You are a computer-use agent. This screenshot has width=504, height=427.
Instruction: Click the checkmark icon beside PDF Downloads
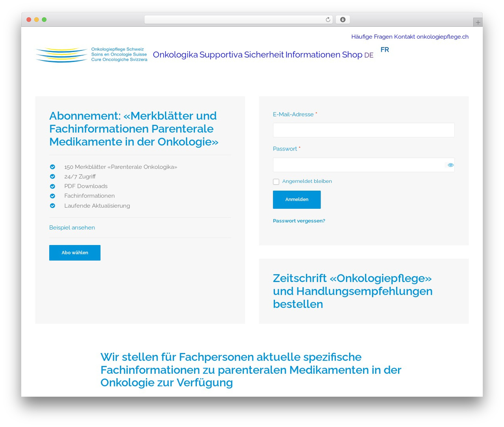tap(52, 186)
